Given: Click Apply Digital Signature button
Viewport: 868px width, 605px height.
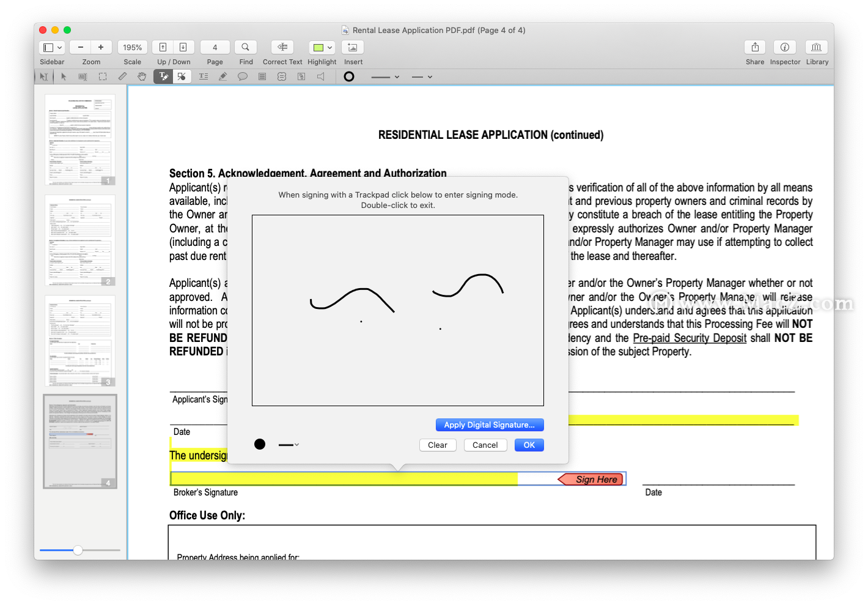Looking at the screenshot, I should pos(490,425).
